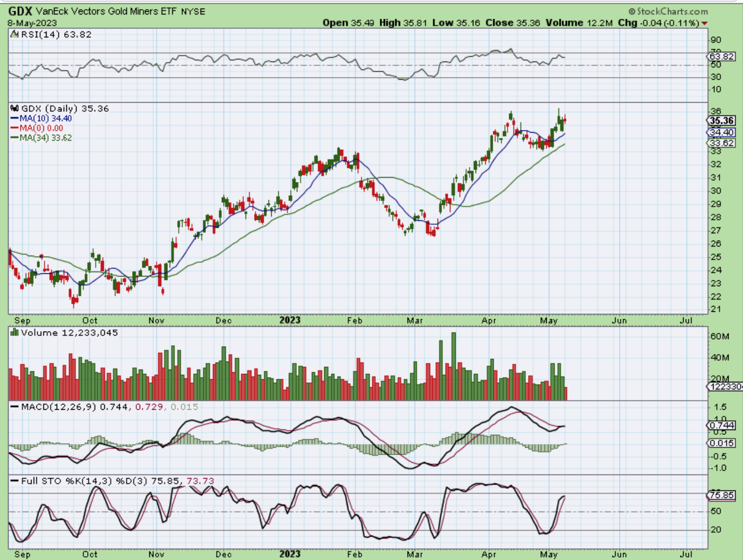Click the 63.82 RSI value tag on right axis
The image size is (743, 560).
click(721, 56)
